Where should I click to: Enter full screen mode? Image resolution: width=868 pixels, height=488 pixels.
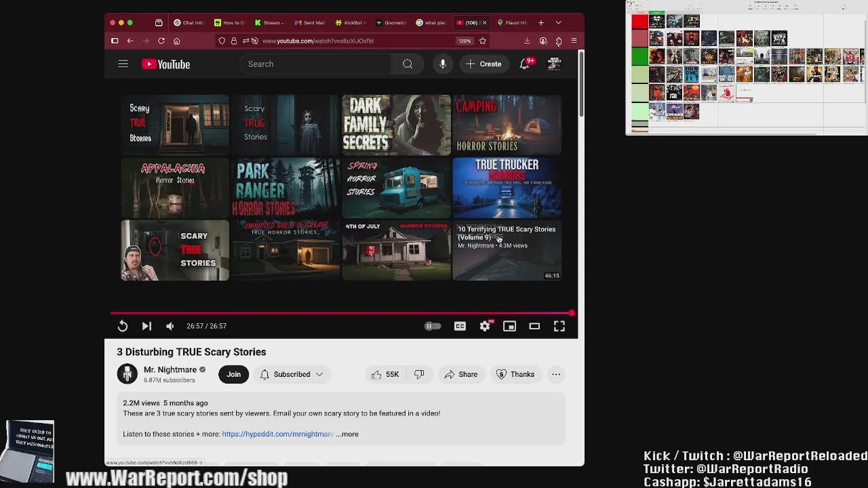point(559,326)
